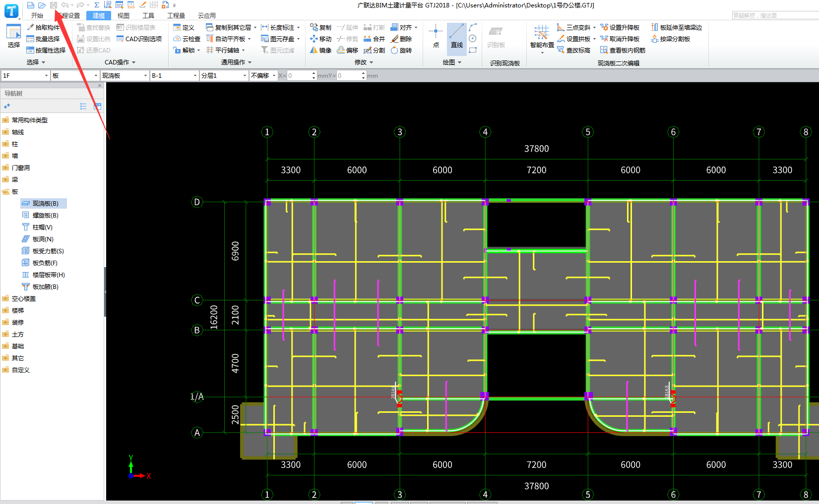Click the X offset input field

[299, 75]
